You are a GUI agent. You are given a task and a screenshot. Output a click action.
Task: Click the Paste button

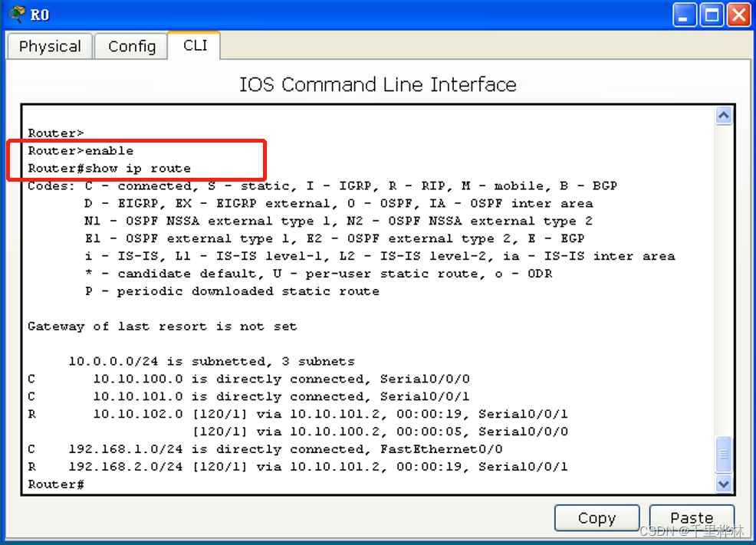click(692, 518)
